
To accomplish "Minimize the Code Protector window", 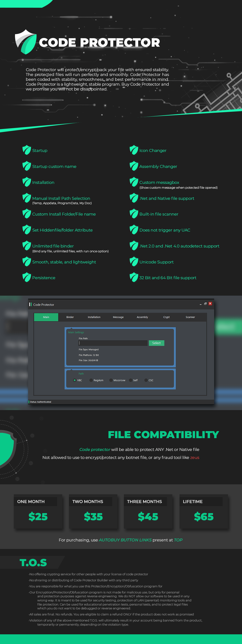I will coord(201,304).
